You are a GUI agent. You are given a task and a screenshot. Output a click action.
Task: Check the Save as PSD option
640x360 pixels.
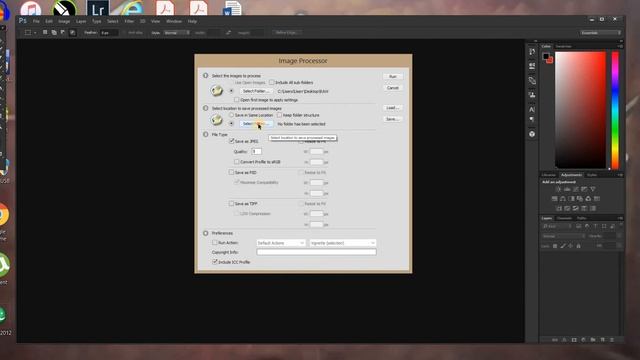click(x=231, y=172)
